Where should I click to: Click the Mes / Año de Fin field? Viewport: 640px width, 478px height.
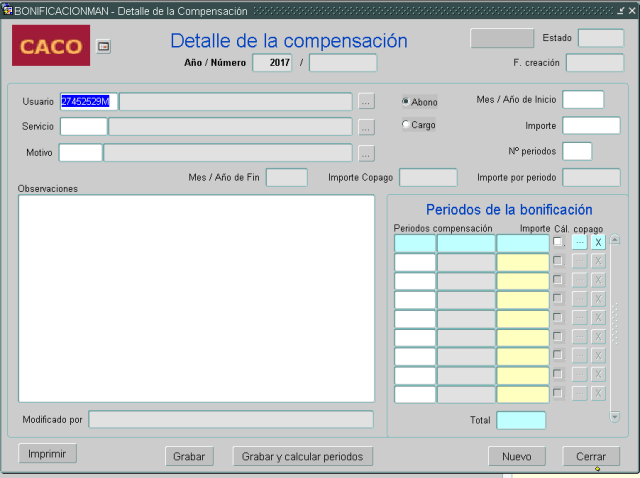click(287, 178)
